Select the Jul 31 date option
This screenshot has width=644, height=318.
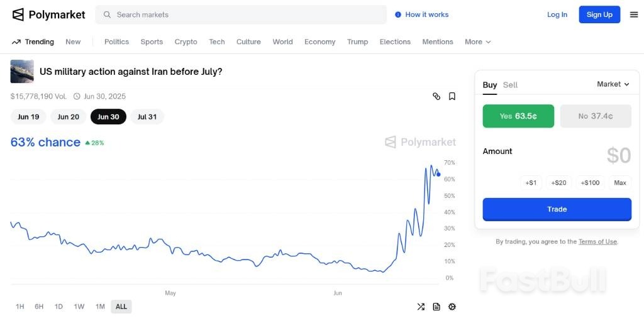tap(147, 117)
